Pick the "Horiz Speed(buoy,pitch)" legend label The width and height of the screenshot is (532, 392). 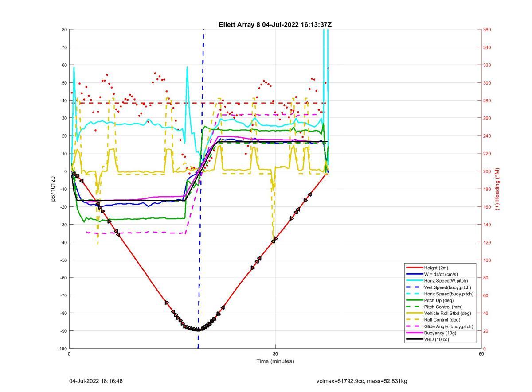tap(449, 294)
